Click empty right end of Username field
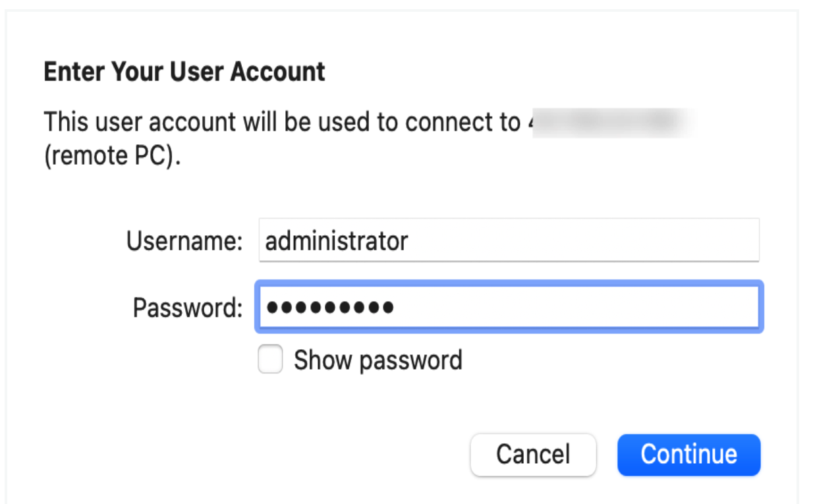813x504 pixels. point(725,240)
